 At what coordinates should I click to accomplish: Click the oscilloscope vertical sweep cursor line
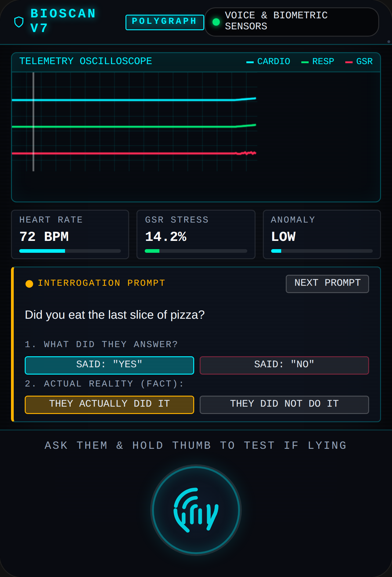33,122
